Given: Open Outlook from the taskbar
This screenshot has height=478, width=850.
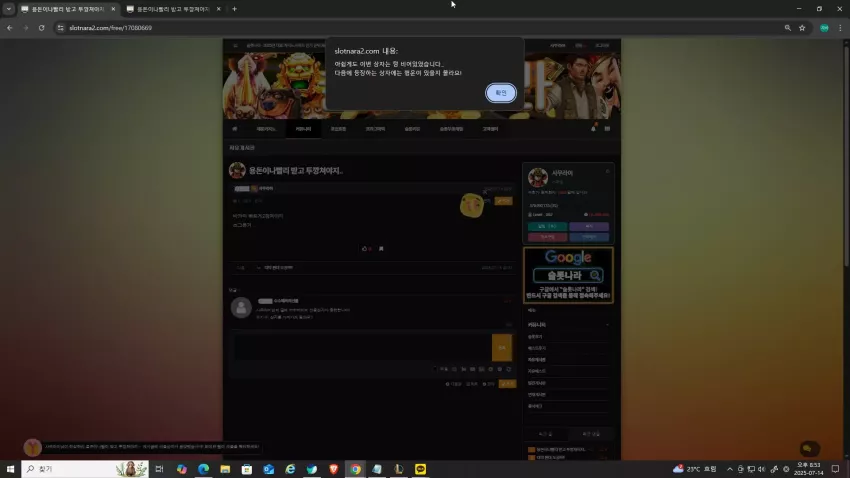Looking at the screenshot, I should [x=268, y=469].
